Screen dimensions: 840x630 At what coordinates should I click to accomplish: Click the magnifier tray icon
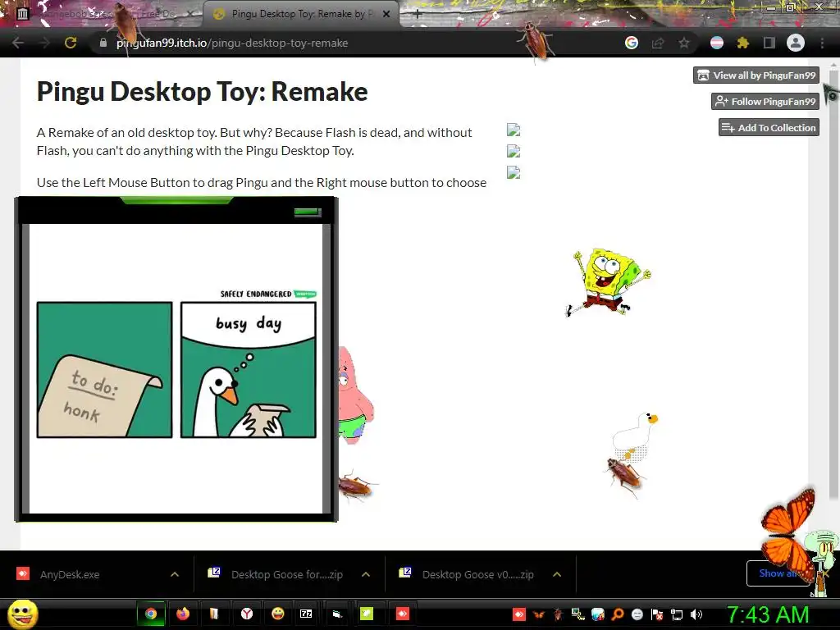(617, 614)
